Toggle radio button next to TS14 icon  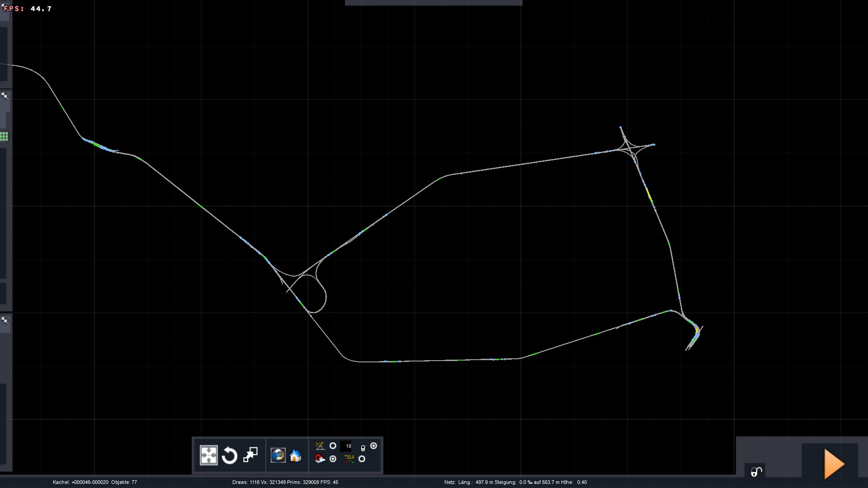coord(362,459)
